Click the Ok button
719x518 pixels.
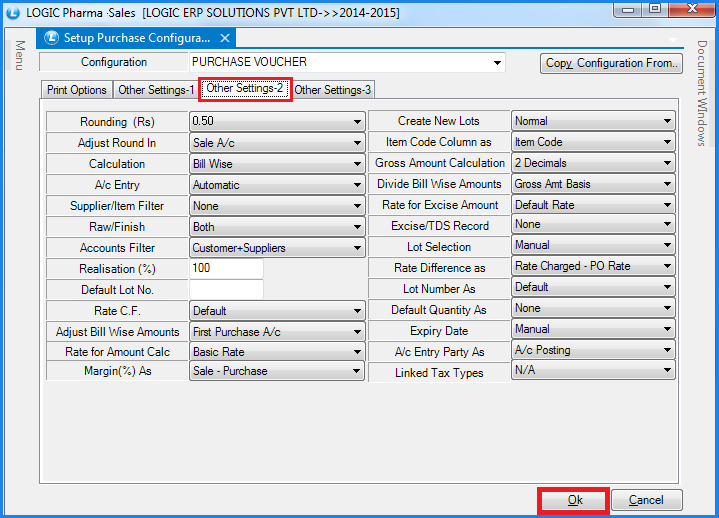pos(574,500)
